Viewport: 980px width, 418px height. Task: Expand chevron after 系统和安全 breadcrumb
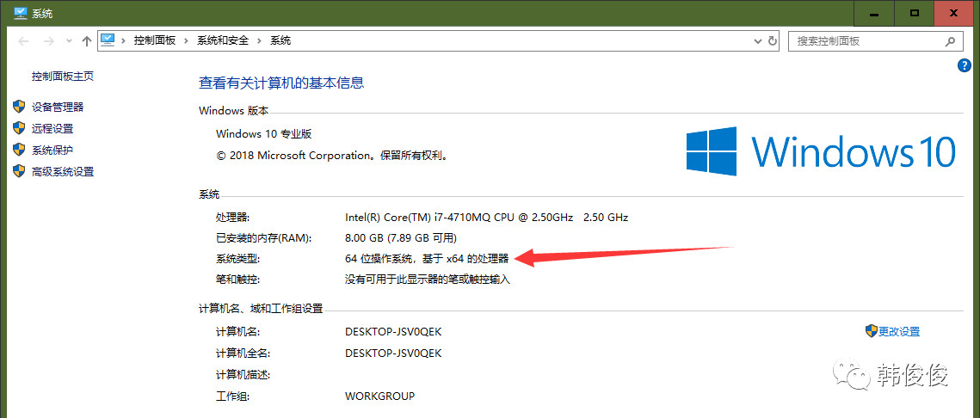(259, 40)
